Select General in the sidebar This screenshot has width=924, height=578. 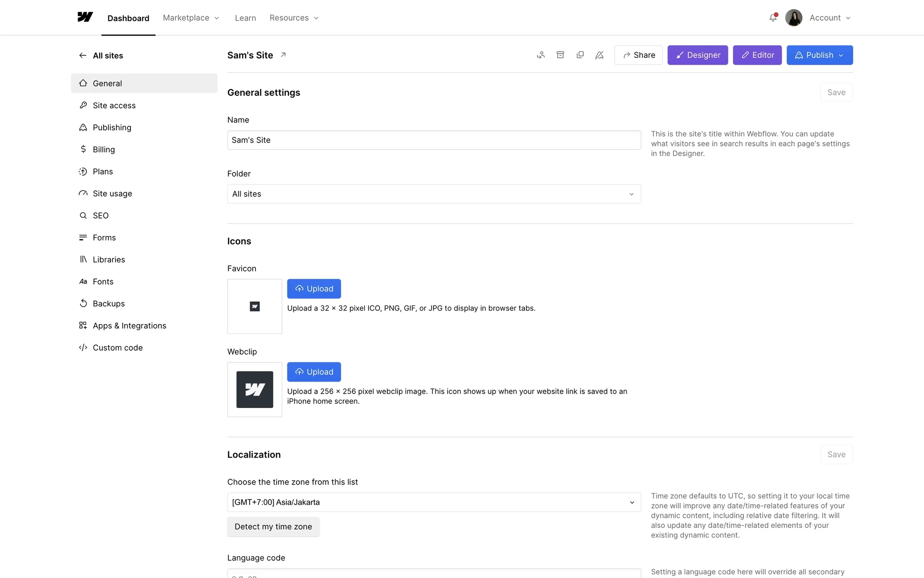pos(144,83)
